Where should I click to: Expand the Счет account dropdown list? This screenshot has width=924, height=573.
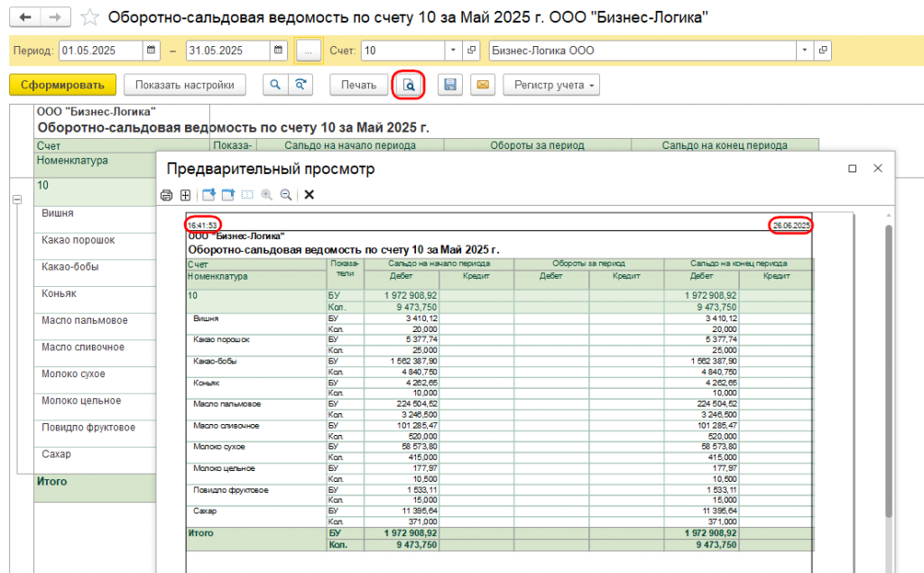coord(453,51)
